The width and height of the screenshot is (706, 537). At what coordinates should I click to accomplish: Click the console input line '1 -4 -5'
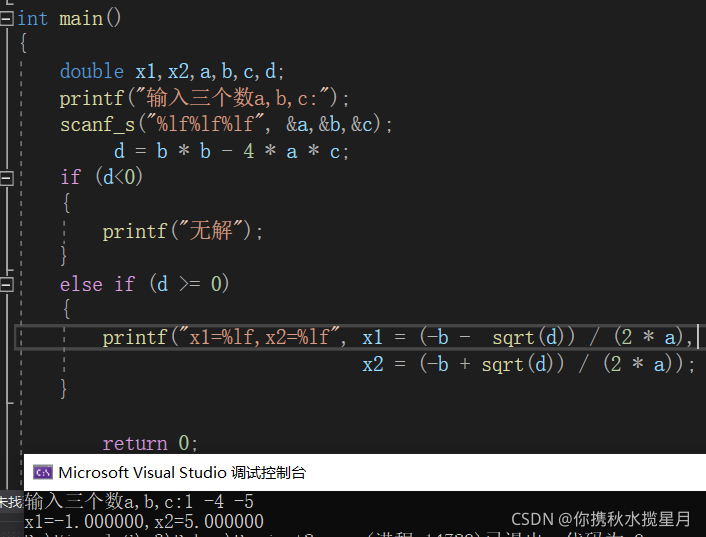(x=219, y=501)
